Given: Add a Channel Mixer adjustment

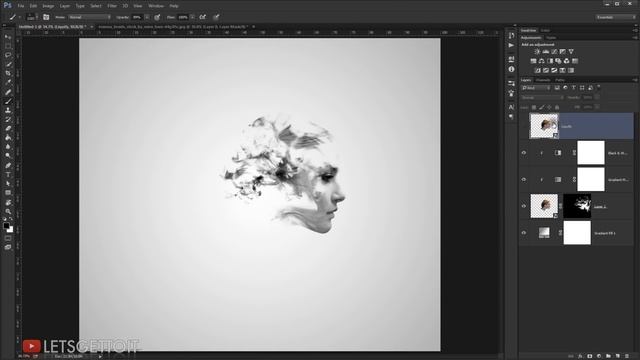Looking at the screenshot, I should 567,61.
